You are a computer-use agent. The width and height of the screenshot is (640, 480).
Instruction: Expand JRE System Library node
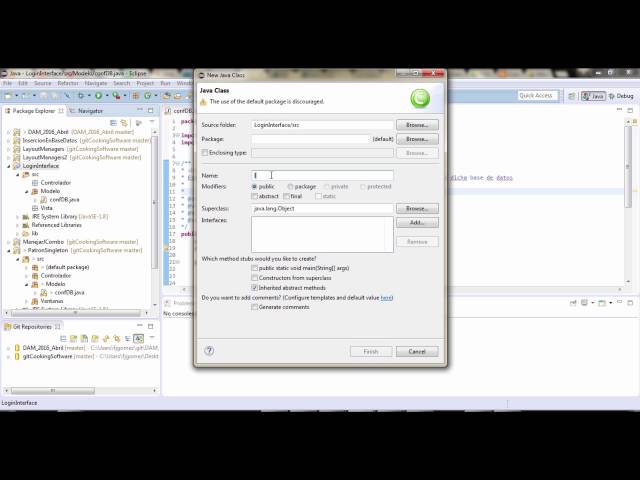pos(18,217)
